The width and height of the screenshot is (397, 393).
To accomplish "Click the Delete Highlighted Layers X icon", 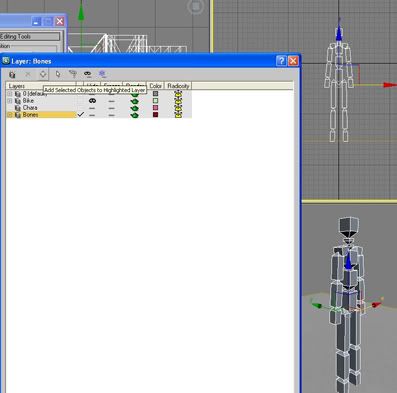I will pos(28,74).
